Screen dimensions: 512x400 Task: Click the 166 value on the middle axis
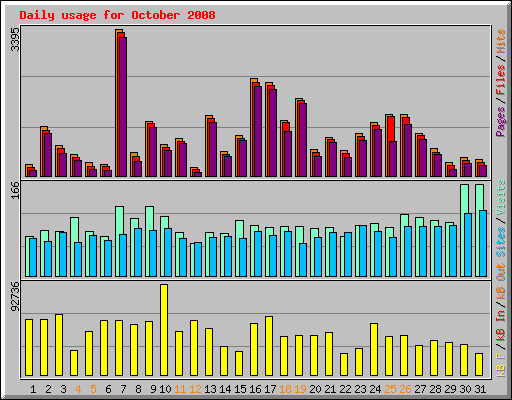point(15,190)
